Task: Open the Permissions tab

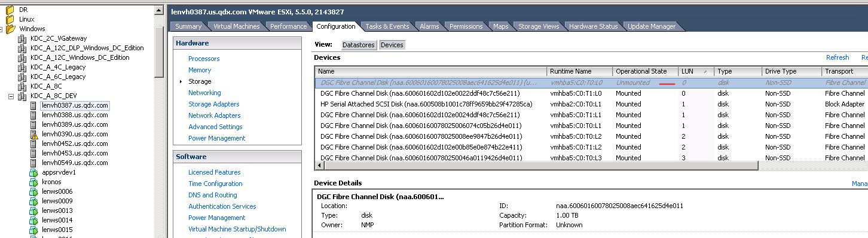Action: [x=466, y=26]
